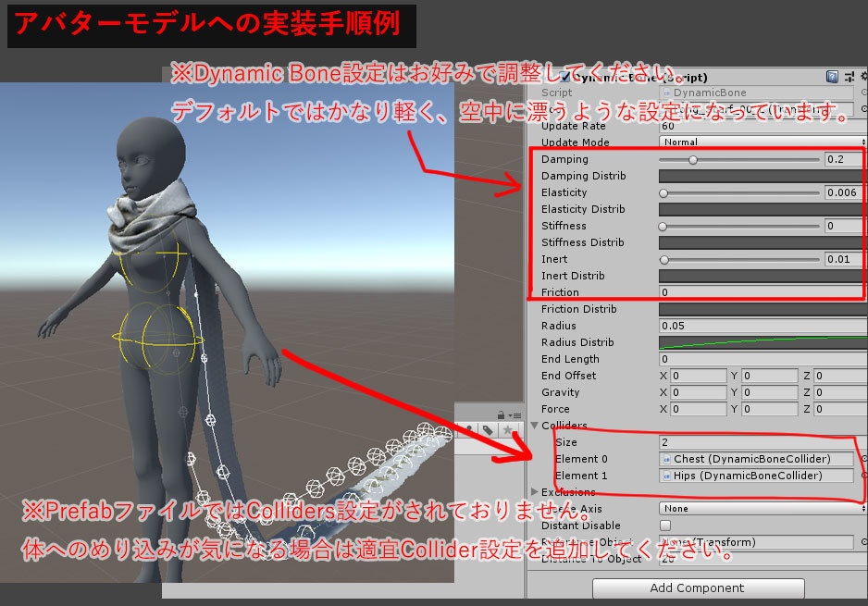Click the Gravity Y field

pos(770,392)
